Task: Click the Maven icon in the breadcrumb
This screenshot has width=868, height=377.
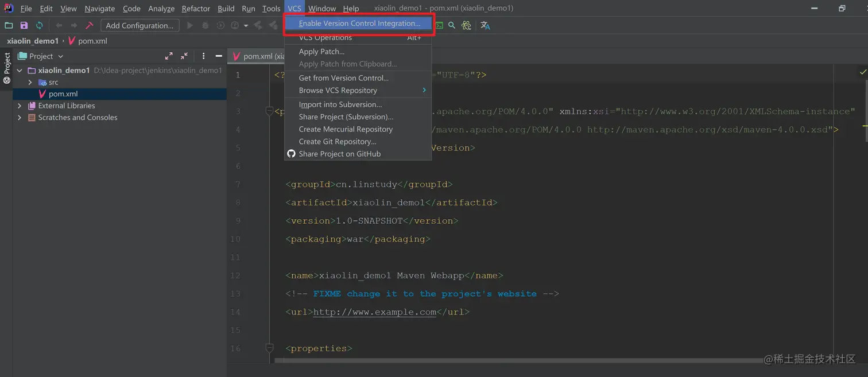Action: pyautogui.click(x=72, y=41)
